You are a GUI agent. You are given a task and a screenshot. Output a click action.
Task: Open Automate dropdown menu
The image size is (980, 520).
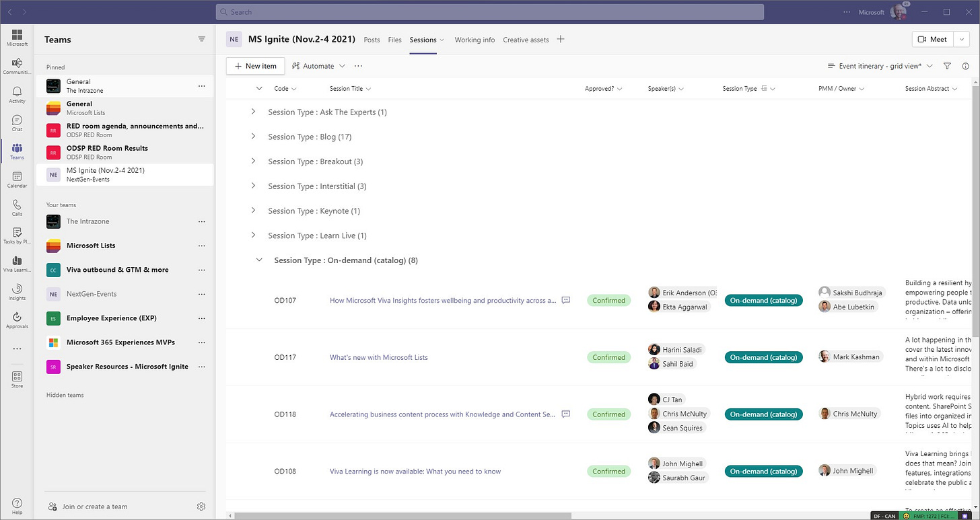point(318,66)
